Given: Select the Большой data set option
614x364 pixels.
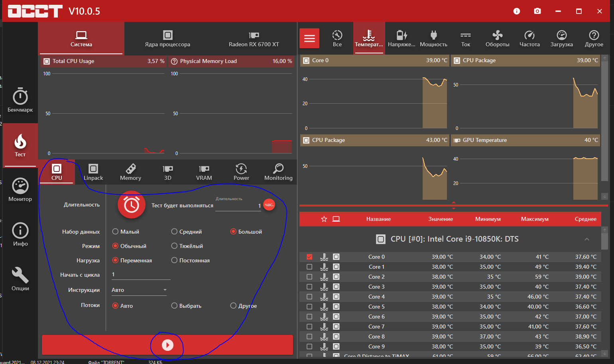Looking at the screenshot, I should point(246,232).
